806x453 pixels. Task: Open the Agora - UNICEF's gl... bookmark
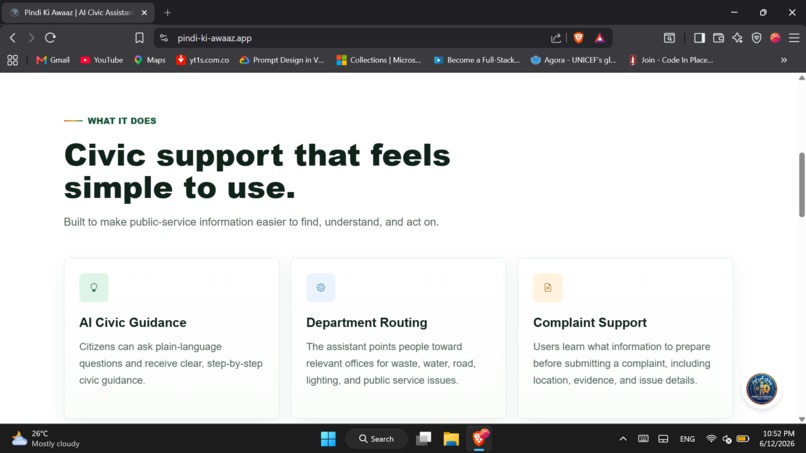574,60
